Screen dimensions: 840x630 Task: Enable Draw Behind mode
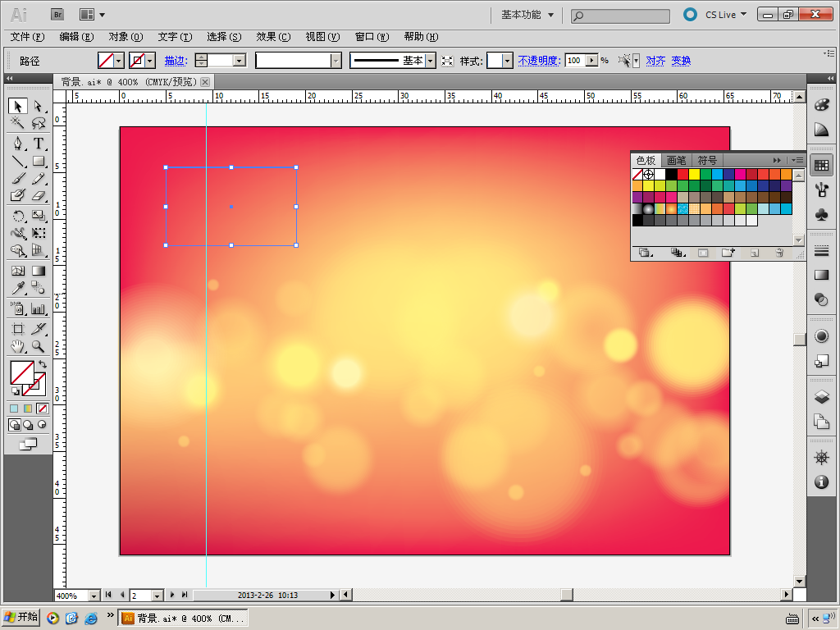tap(28, 425)
